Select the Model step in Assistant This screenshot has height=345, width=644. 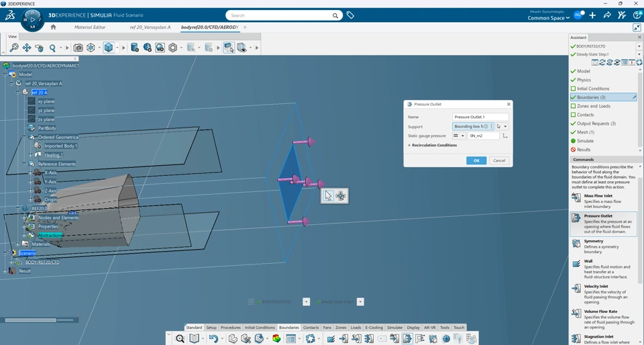point(583,71)
